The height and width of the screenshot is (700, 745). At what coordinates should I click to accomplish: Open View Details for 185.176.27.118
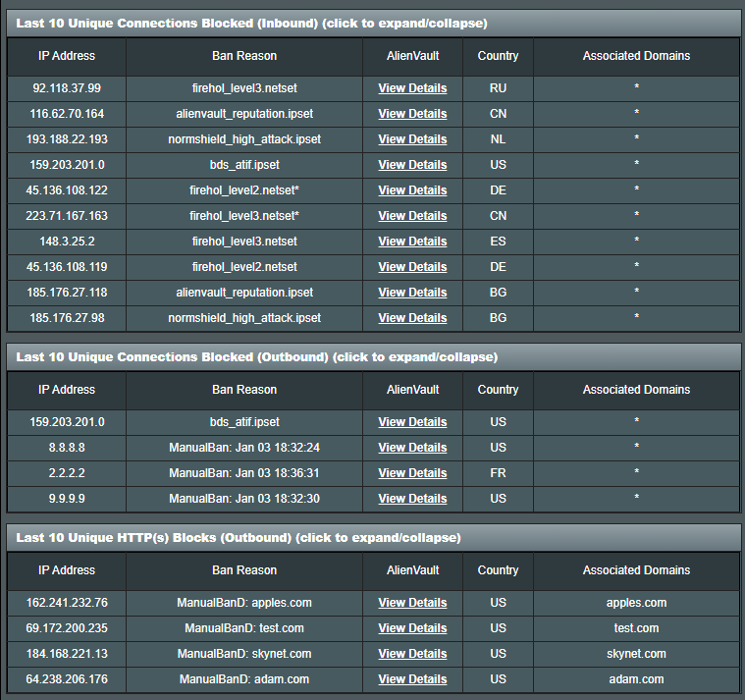(412, 293)
